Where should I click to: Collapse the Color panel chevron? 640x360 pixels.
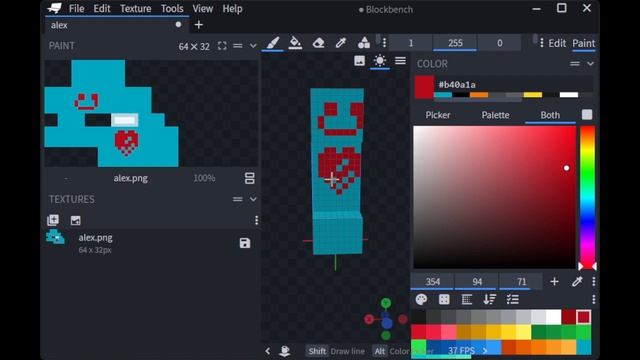[590, 64]
